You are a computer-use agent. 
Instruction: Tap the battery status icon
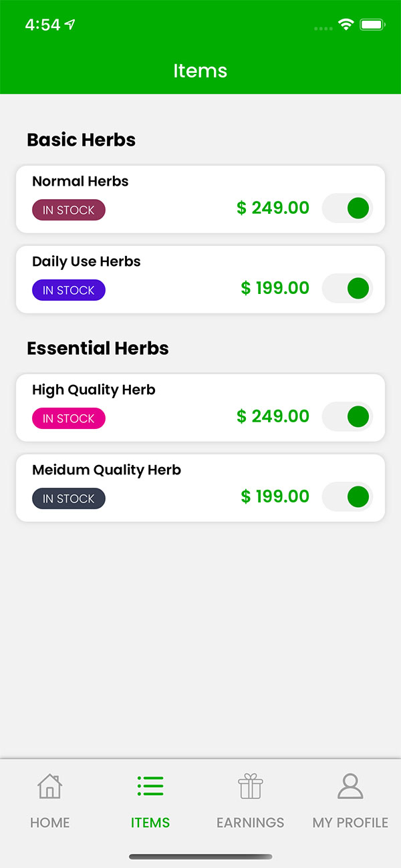click(x=372, y=25)
